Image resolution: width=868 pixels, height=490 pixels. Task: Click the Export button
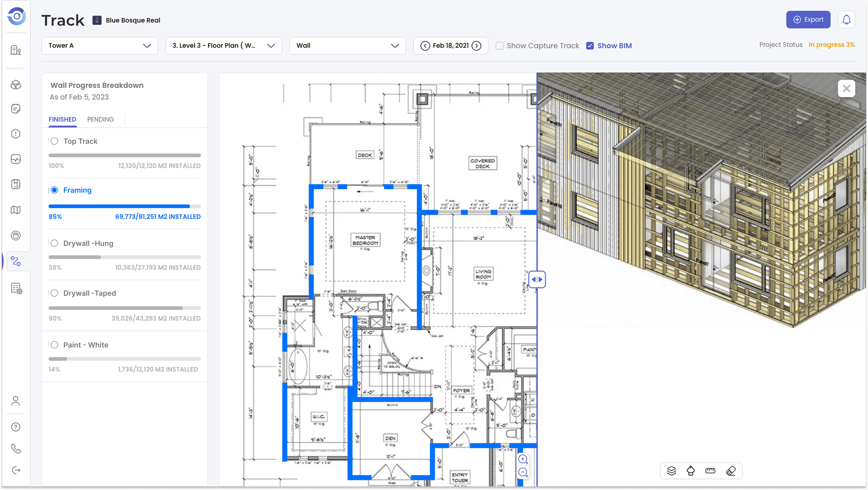pyautogui.click(x=808, y=20)
